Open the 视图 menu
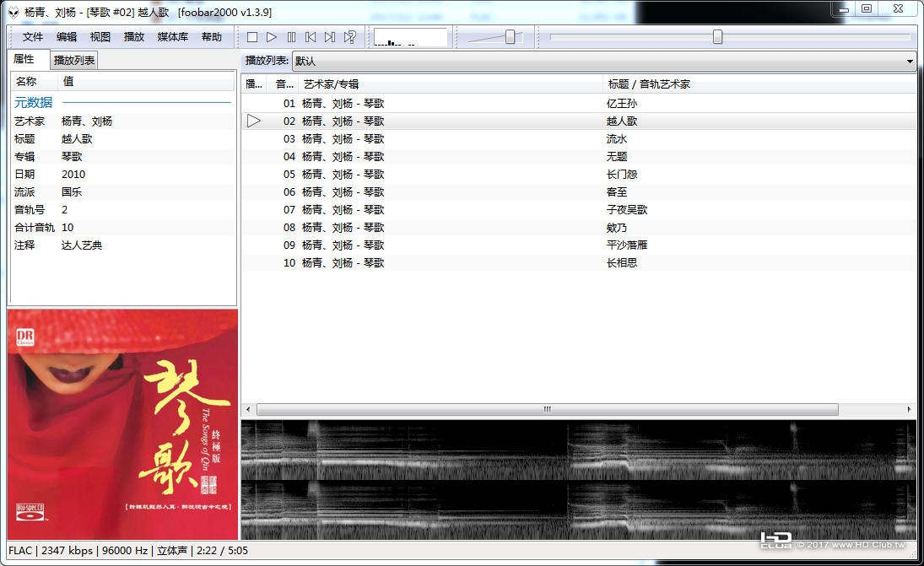The height and width of the screenshot is (566, 924). tap(100, 37)
